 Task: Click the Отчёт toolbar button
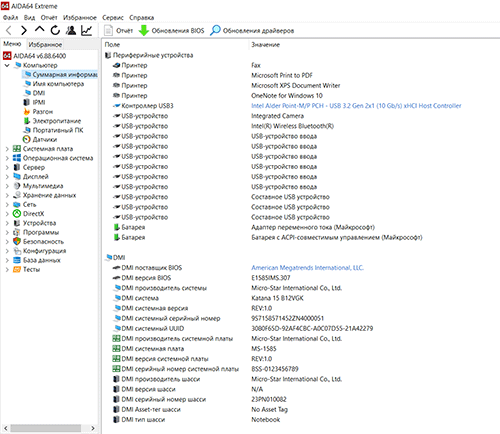118,31
